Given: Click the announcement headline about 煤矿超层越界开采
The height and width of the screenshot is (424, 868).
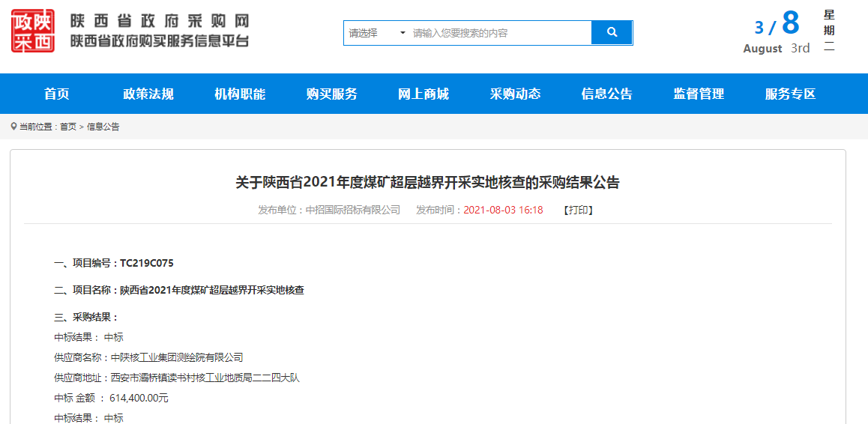Looking at the screenshot, I should tap(427, 183).
